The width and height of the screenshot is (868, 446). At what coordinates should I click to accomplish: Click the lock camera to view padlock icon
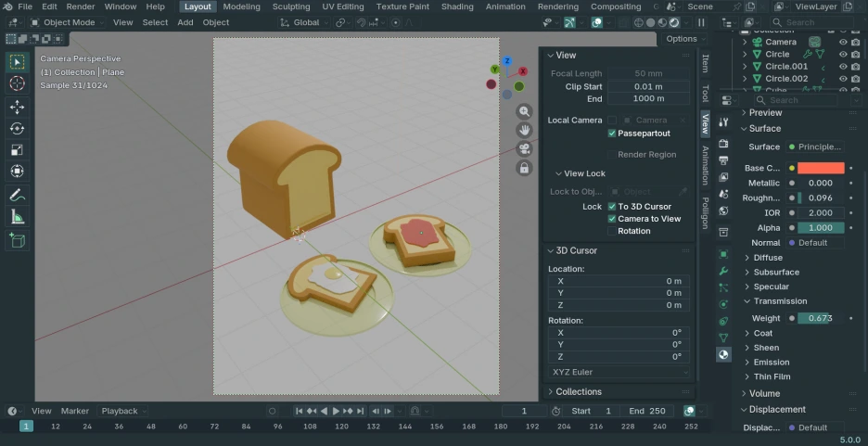(x=524, y=167)
